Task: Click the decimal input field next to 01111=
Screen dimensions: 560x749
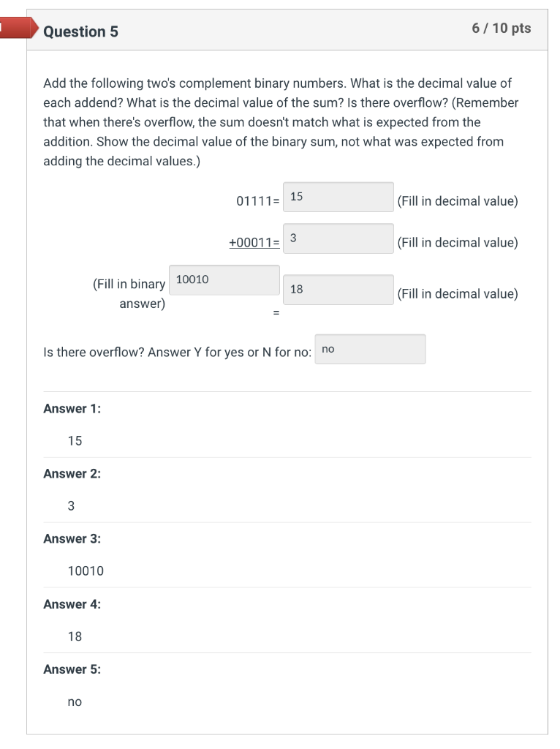Action: (x=338, y=197)
